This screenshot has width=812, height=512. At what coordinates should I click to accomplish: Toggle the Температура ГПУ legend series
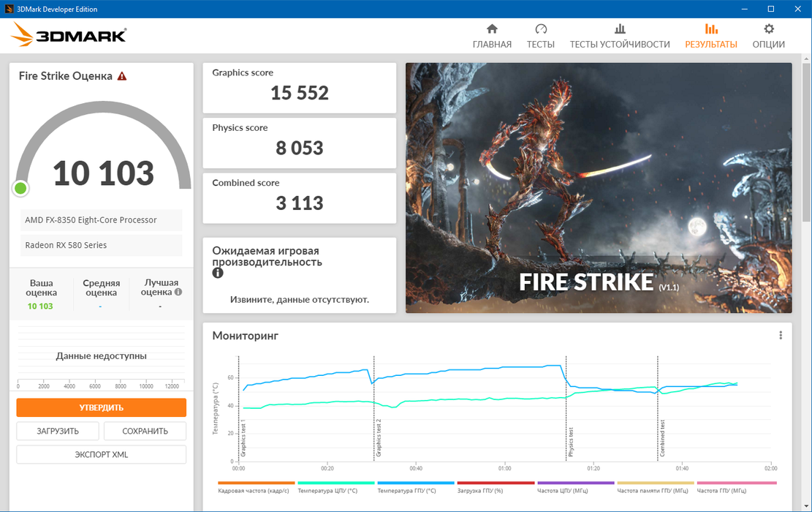tap(416, 488)
